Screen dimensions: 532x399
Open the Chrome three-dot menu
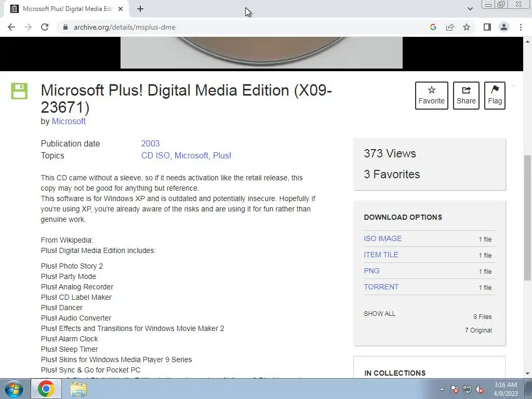pyautogui.click(x=521, y=27)
